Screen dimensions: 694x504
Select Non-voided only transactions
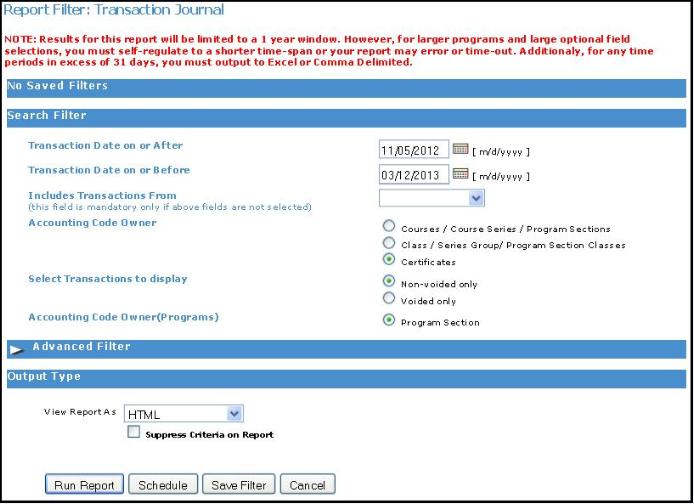pyautogui.click(x=389, y=281)
